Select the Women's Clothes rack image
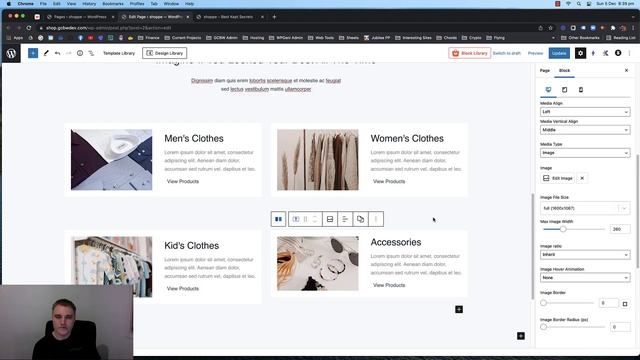 [318, 160]
